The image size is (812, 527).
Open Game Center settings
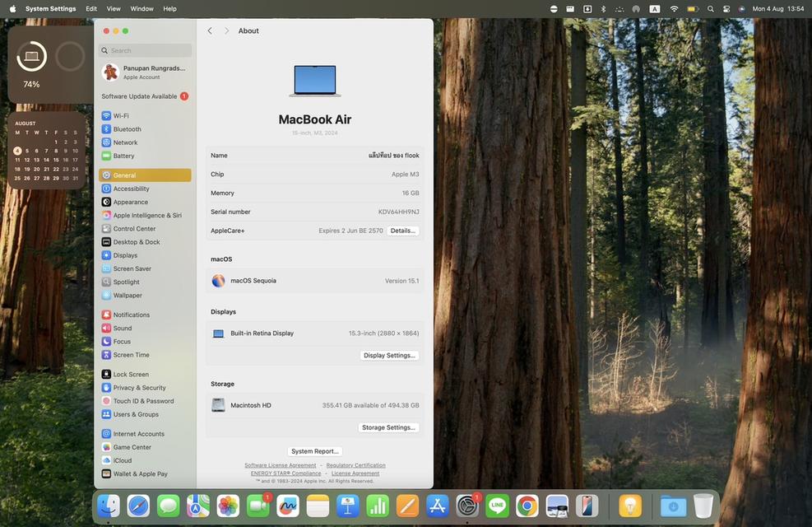tap(145, 447)
